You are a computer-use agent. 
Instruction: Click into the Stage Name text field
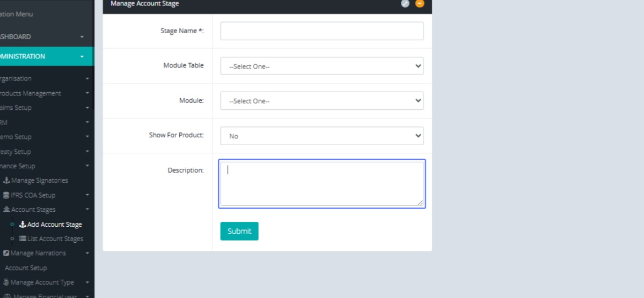(x=321, y=31)
